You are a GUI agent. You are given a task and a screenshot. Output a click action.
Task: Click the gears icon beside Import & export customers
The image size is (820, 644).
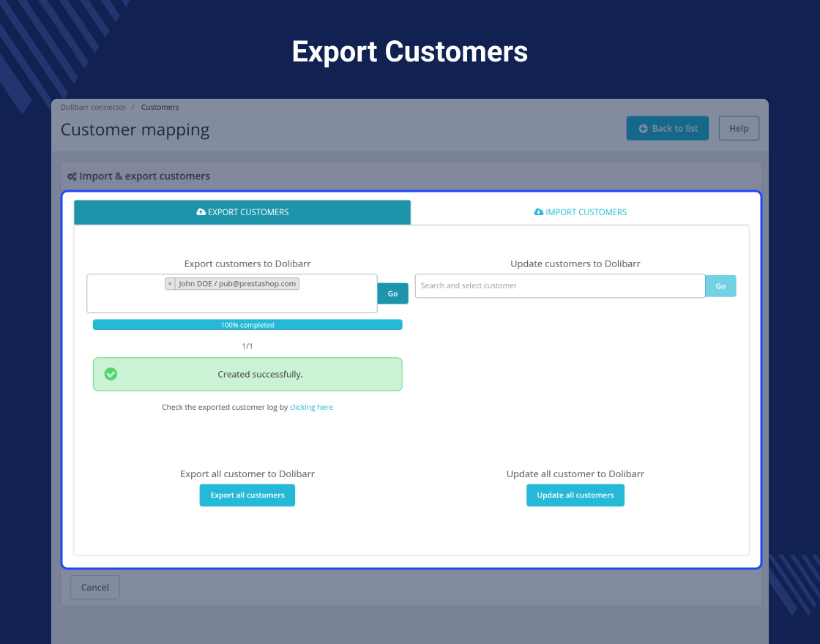(x=72, y=176)
